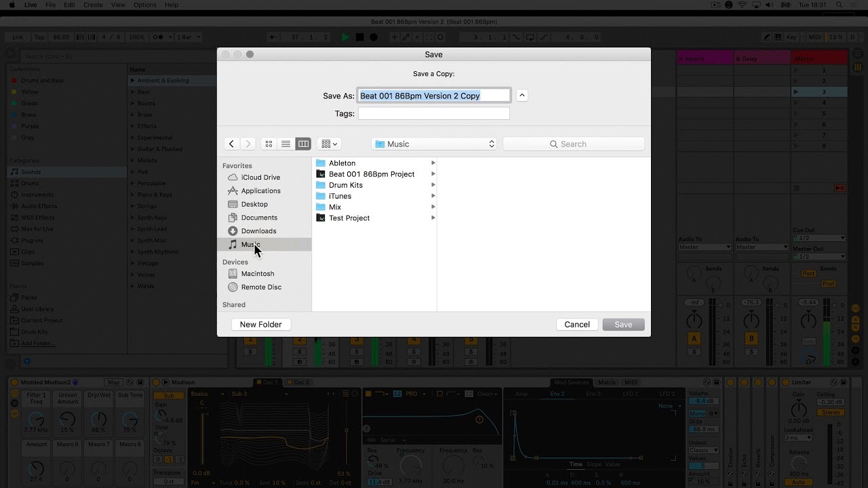
Task: Enable Draw Mode pencil in Live toolbar
Action: click(767, 37)
